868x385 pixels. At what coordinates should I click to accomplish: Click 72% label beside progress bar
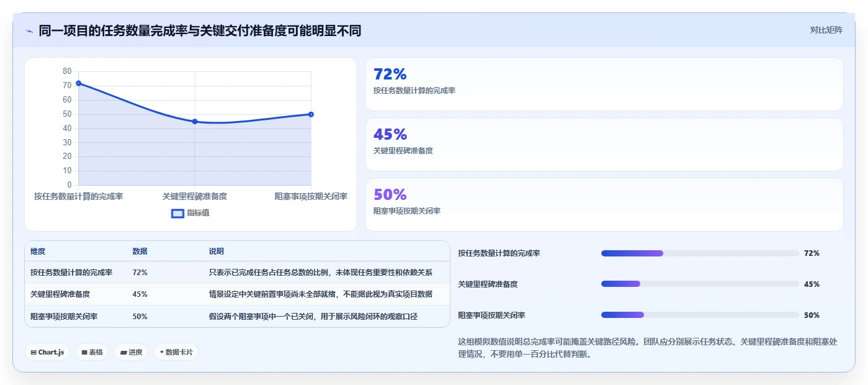click(812, 253)
